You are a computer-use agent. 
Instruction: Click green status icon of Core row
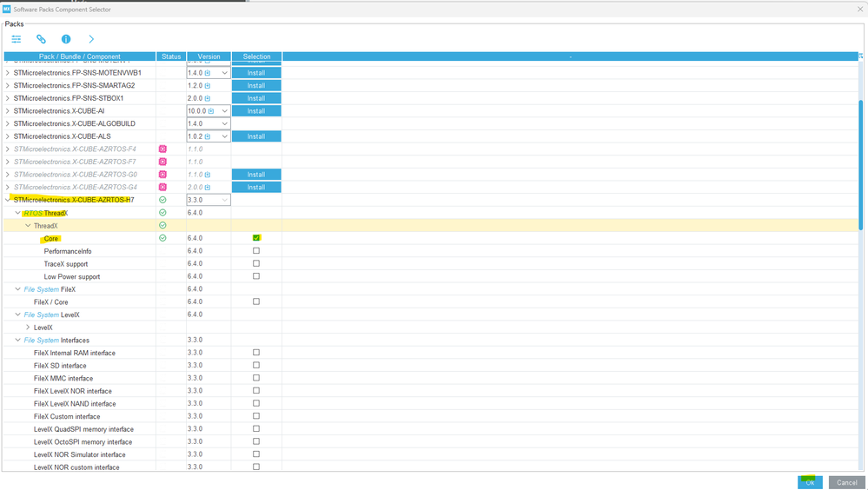[x=162, y=238]
